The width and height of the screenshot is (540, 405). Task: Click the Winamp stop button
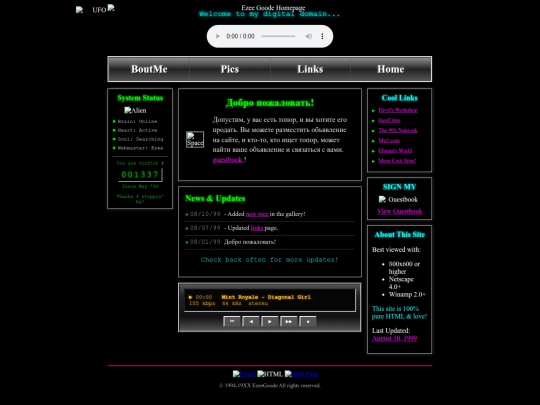click(308, 321)
